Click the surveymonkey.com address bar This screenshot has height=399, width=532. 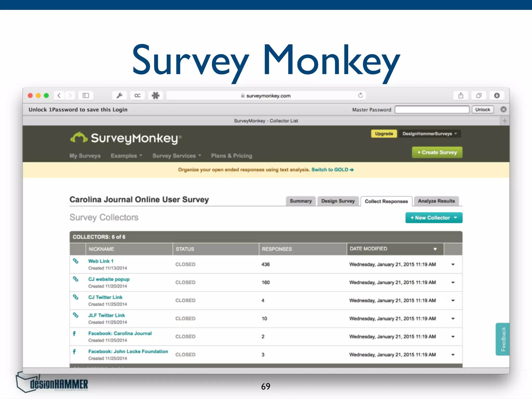[266, 96]
